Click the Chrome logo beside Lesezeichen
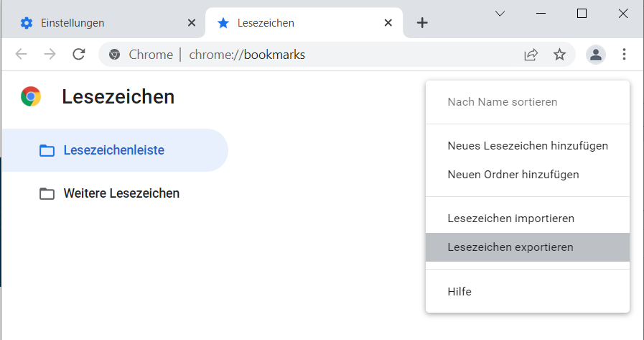The width and height of the screenshot is (644, 340). coord(31,96)
